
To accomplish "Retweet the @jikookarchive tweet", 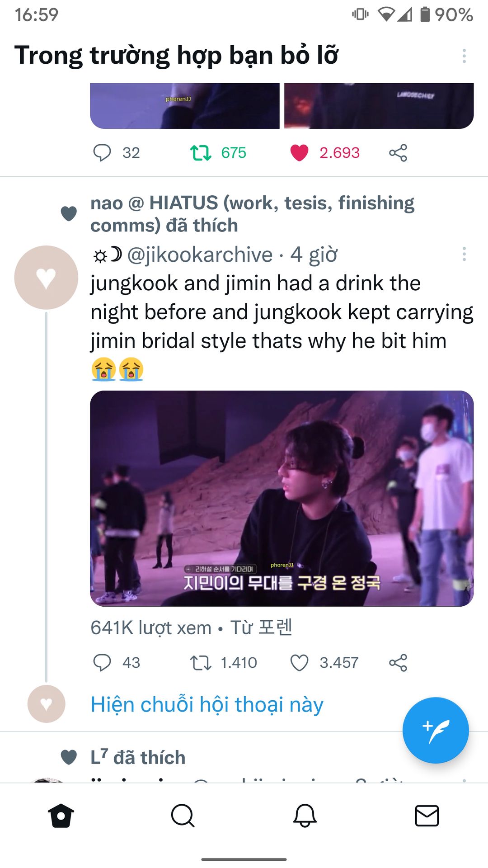I will click(x=201, y=663).
